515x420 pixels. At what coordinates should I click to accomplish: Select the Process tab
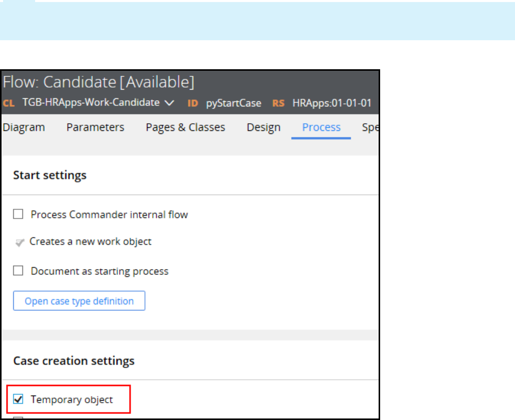point(321,127)
